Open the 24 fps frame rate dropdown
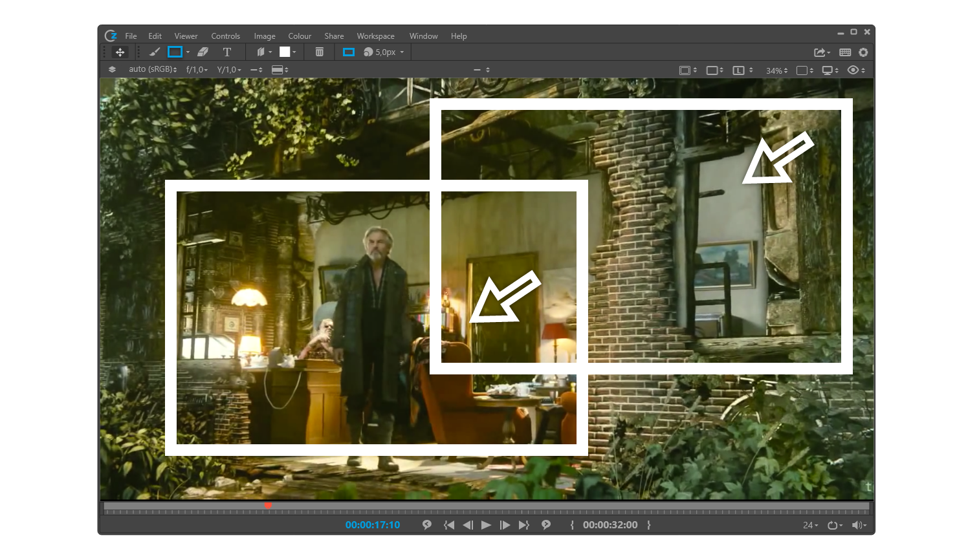This screenshot has width=968, height=560. pos(810,526)
